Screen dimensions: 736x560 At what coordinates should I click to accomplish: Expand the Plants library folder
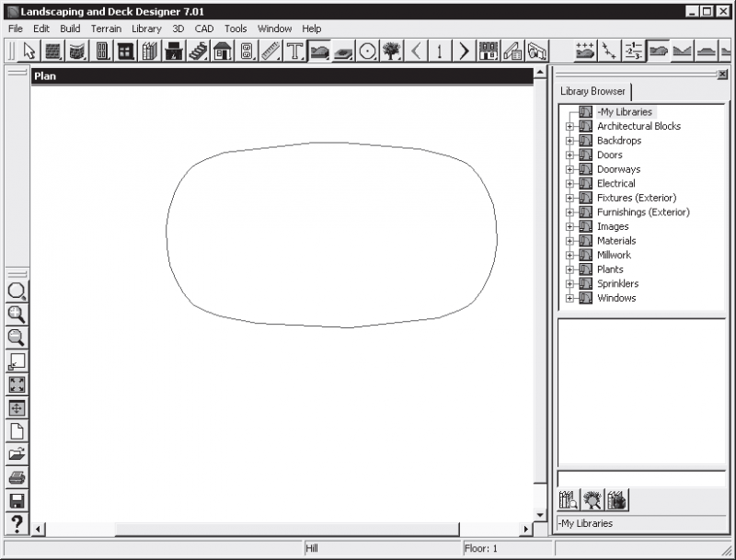coord(569,269)
